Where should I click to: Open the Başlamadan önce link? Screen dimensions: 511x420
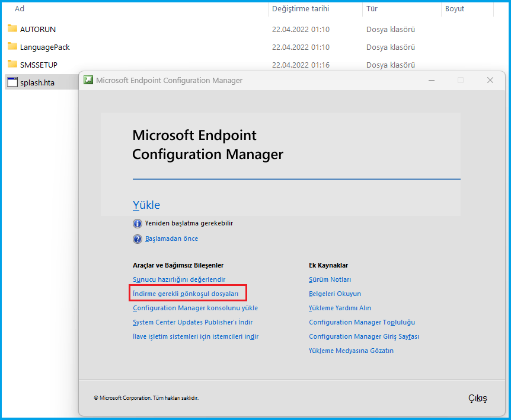click(x=171, y=239)
